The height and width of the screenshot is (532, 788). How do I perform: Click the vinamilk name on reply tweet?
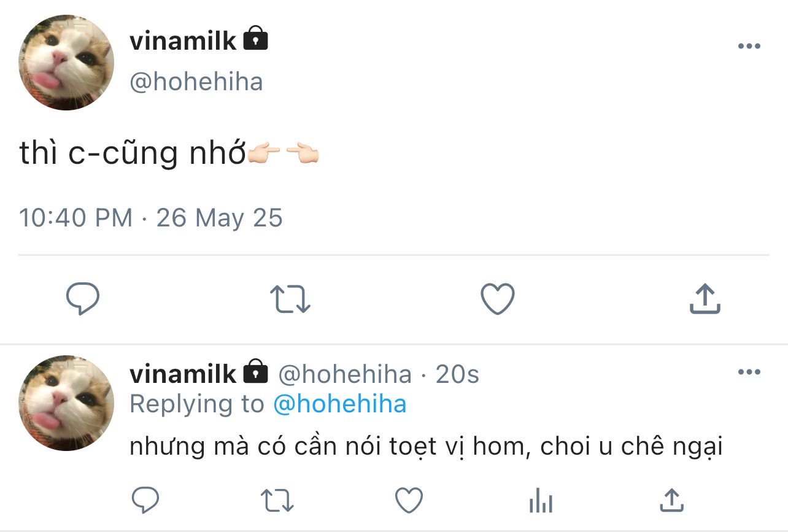[x=183, y=374]
